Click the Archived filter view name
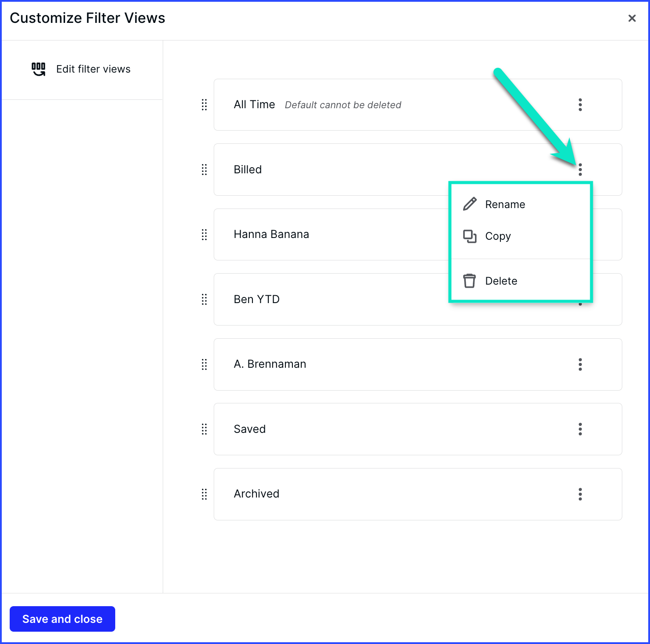The image size is (650, 644). point(256,494)
